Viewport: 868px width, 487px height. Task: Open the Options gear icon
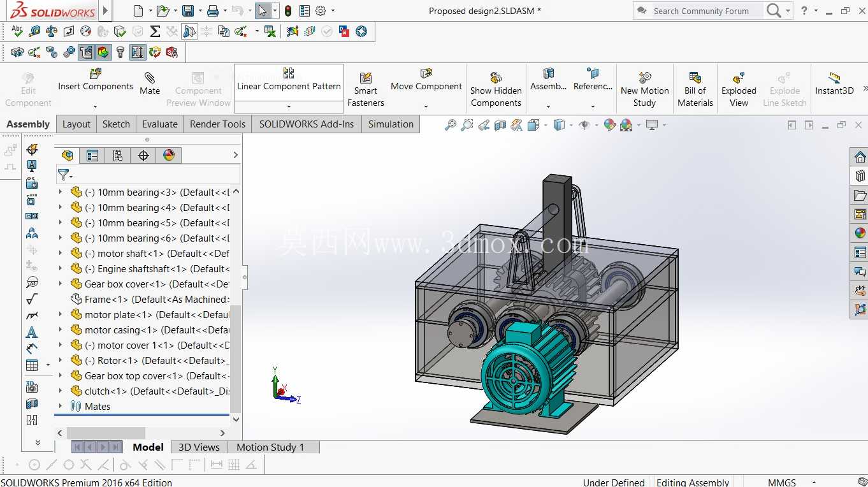click(321, 11)
